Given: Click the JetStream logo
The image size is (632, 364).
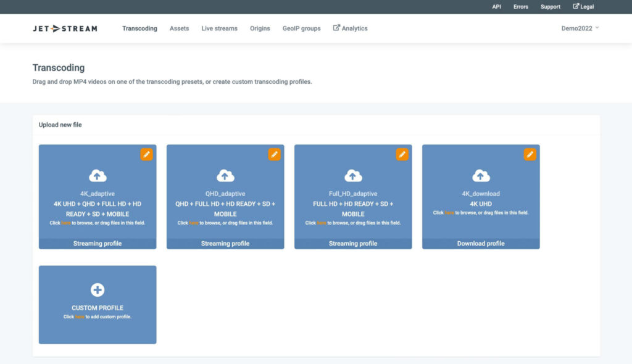Looking at the screenshot, I should 64,28.
